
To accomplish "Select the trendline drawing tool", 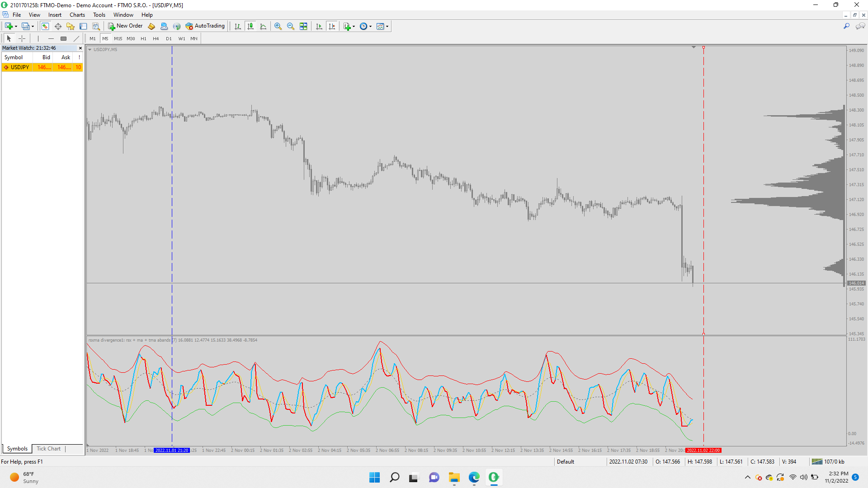I will point(76,38).
